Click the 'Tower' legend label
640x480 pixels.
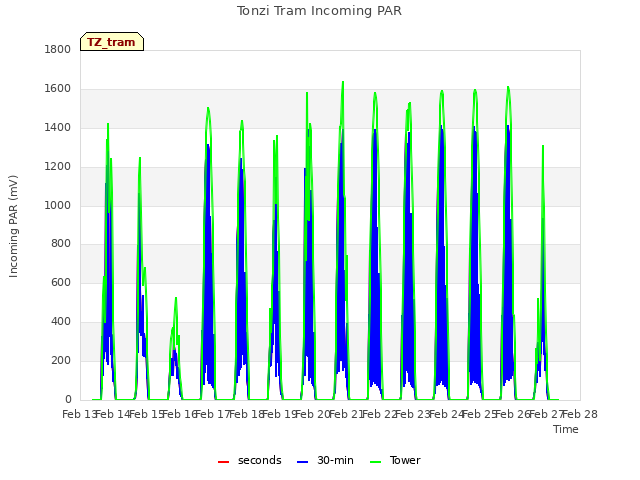[405, 460]
